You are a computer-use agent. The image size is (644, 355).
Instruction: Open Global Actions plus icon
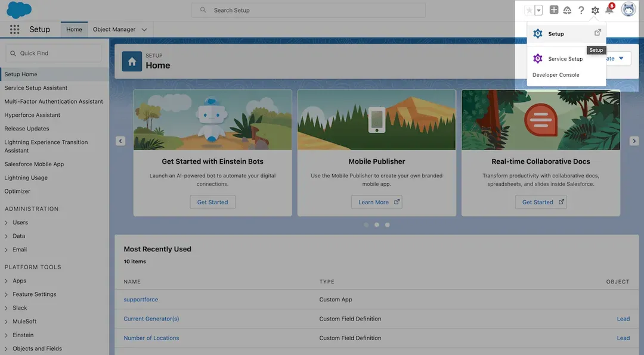click(x=553, y=10)
